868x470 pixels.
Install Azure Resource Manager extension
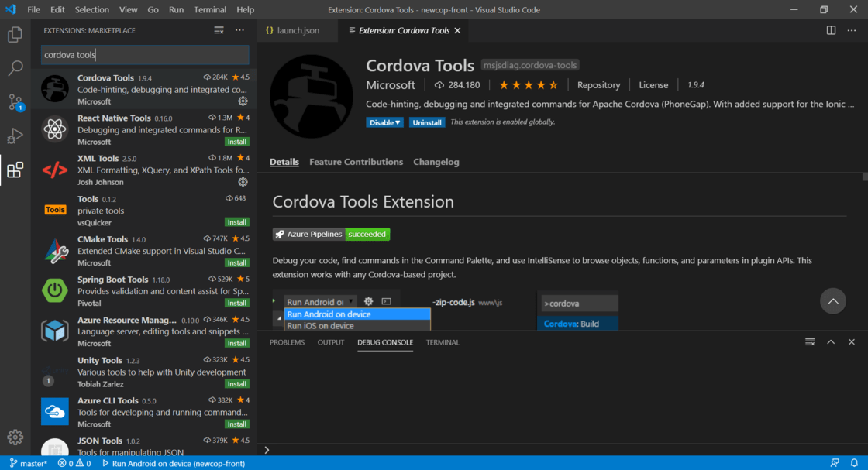tap(237, 343)
